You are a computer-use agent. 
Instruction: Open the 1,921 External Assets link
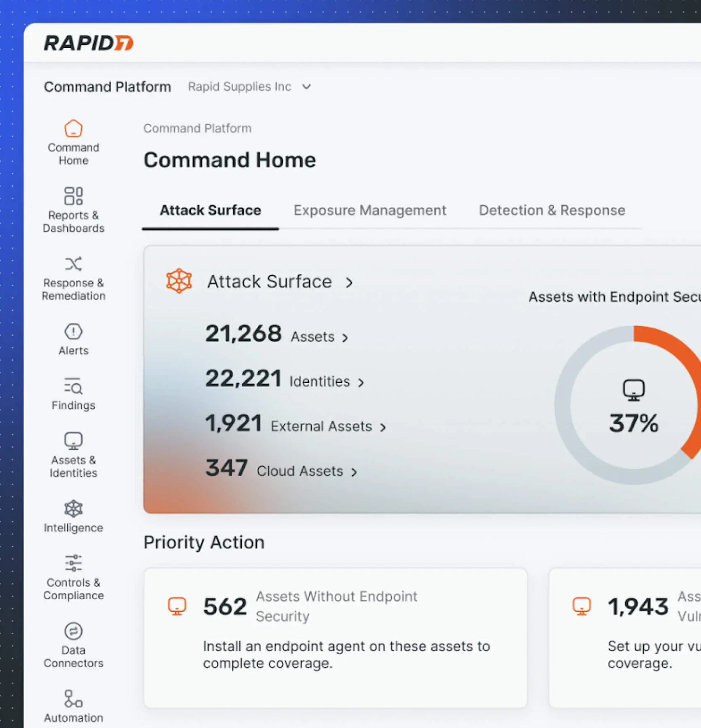[x=296, y=424]
